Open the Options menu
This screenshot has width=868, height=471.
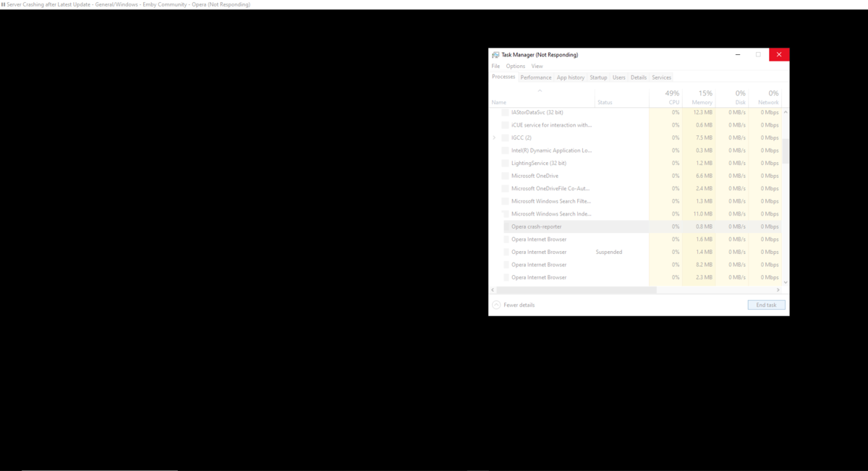pyautogui.click(x=515, y=66)
